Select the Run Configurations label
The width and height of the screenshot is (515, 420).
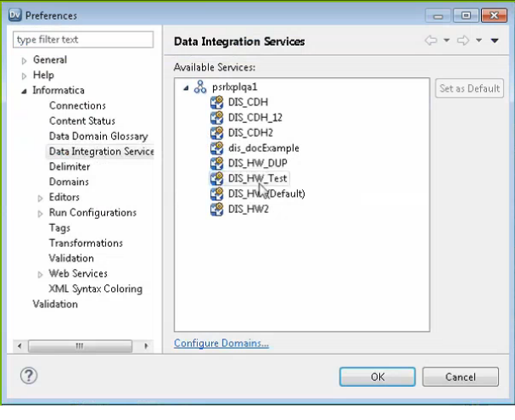click(92, 212)
